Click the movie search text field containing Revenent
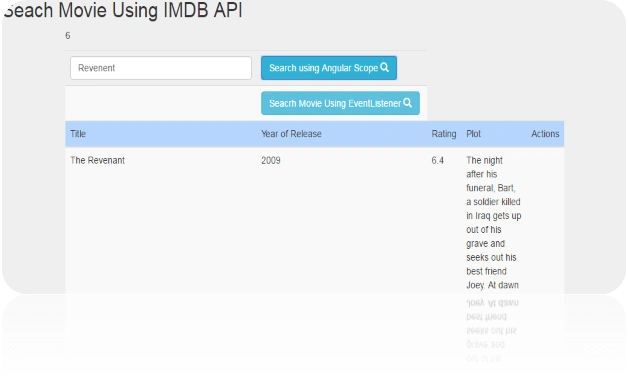Image resolution: width=628 pixels, height=377 pixels. click(x=161, y=68)
